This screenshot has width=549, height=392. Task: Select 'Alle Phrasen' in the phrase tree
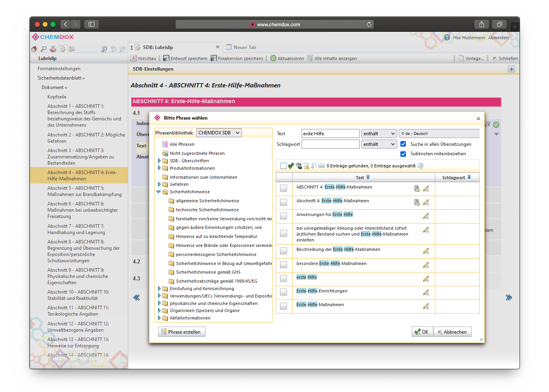click(182, 144)
